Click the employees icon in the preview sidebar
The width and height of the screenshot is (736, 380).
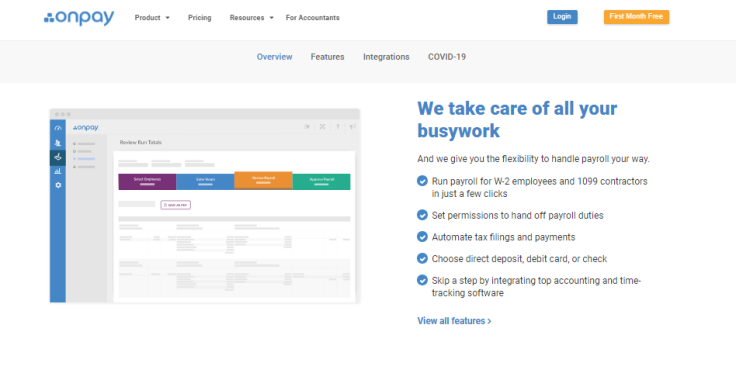click(58, 143)
